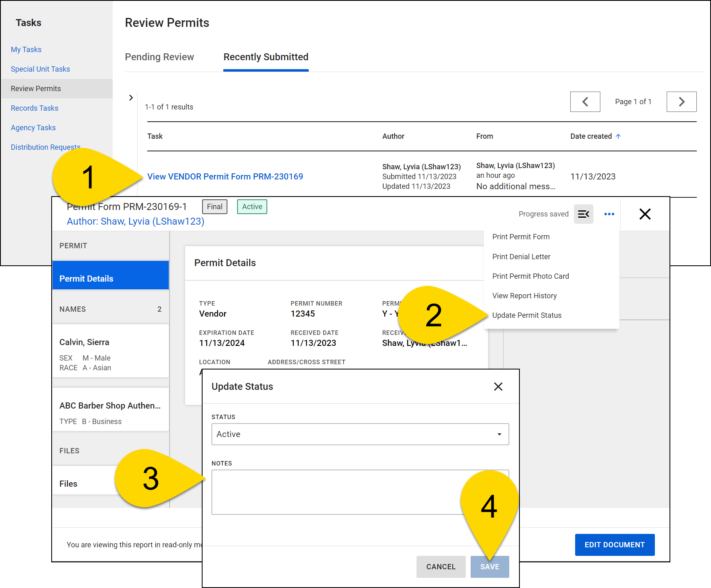The height and width of the screenshot is (588, 711).
Task: Click the three-dot more options icon
Action: (x=609, y=214)
